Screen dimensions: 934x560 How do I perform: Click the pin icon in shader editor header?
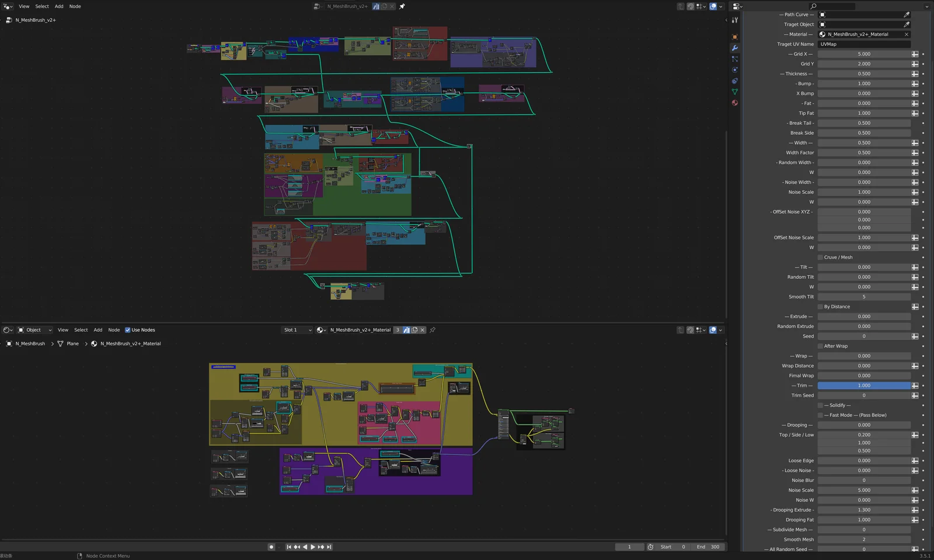(433, 330)
